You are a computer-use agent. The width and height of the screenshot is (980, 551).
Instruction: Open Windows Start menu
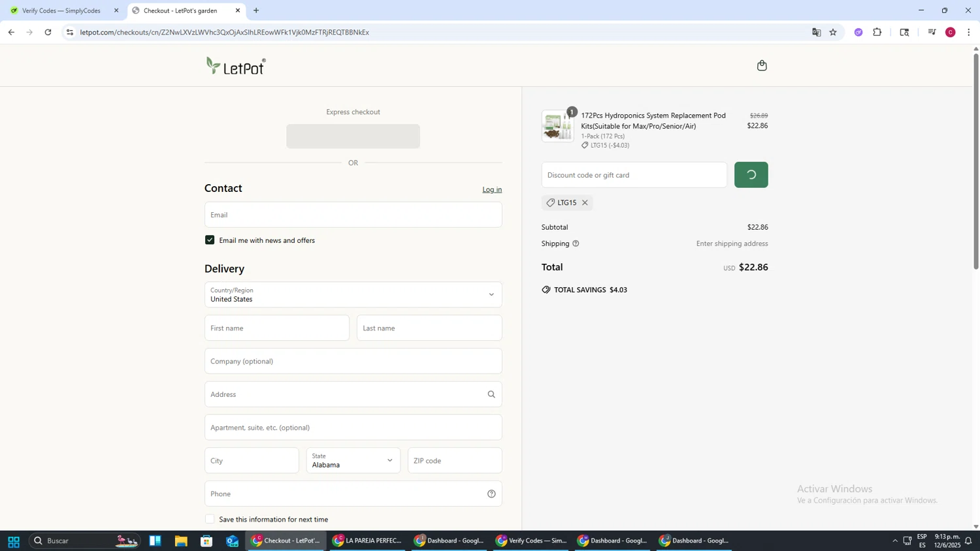pos(13,541)
